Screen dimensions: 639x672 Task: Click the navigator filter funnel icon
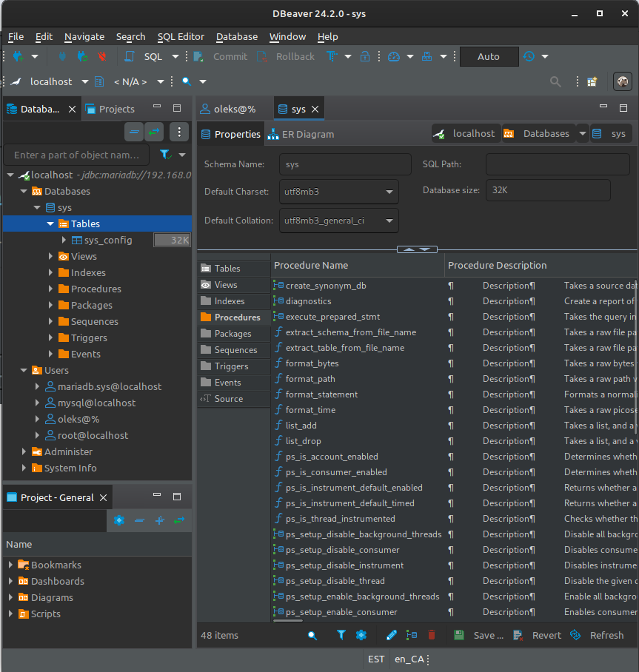click(x=166, y=155)
